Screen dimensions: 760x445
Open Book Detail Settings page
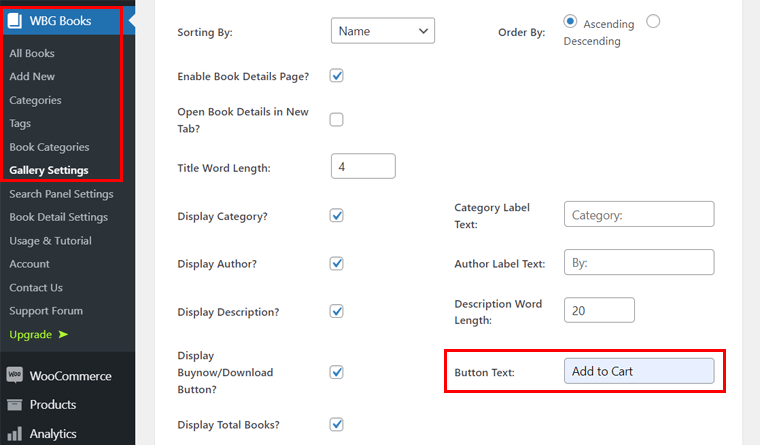58,217
